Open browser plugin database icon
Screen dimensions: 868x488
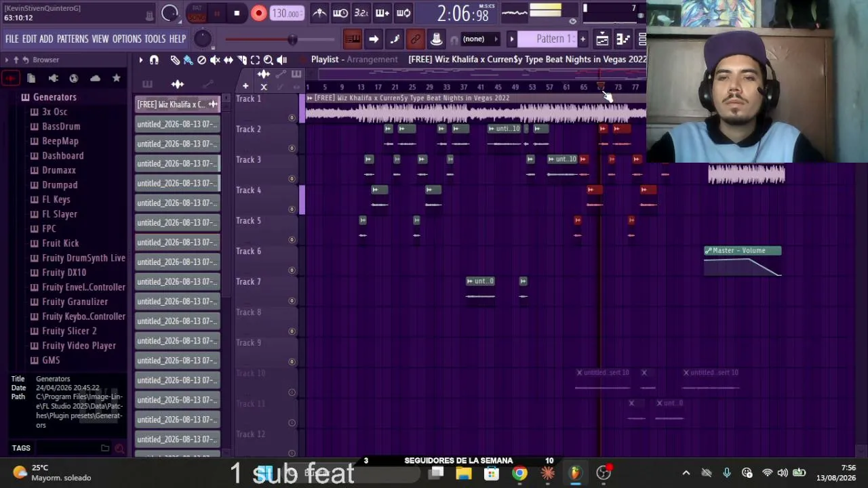[x=53, y=78]
